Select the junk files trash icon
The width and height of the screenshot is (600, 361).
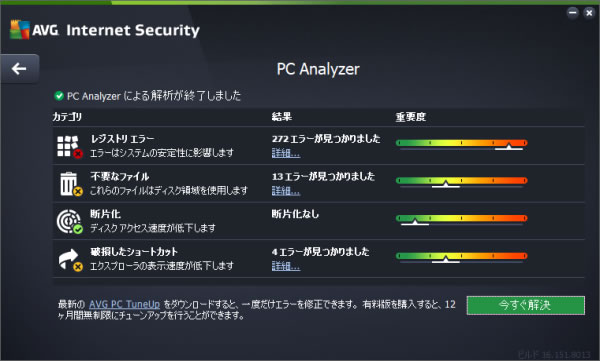click(70, 184)
